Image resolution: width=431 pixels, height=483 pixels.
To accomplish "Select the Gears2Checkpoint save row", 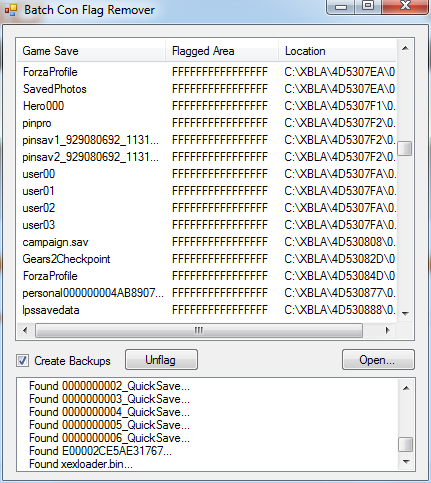I will tap(207, 259).
